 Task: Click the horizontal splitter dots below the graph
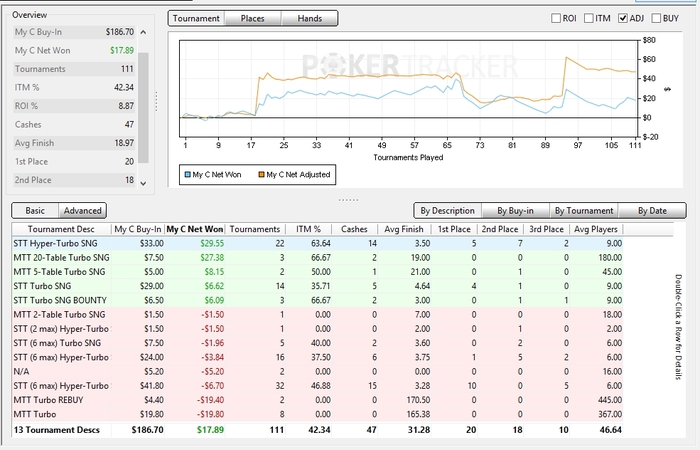coord(348,199)
